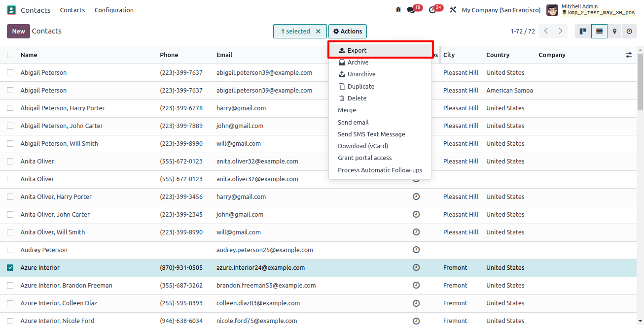Switch to List view
Screen dimensions: 644x325
coord(599,31)
